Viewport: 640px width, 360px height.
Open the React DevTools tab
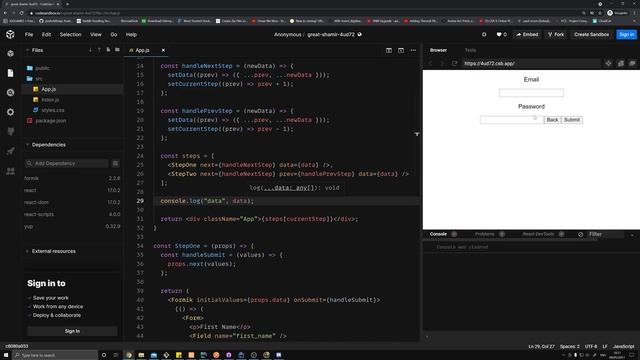click(538, 234)
